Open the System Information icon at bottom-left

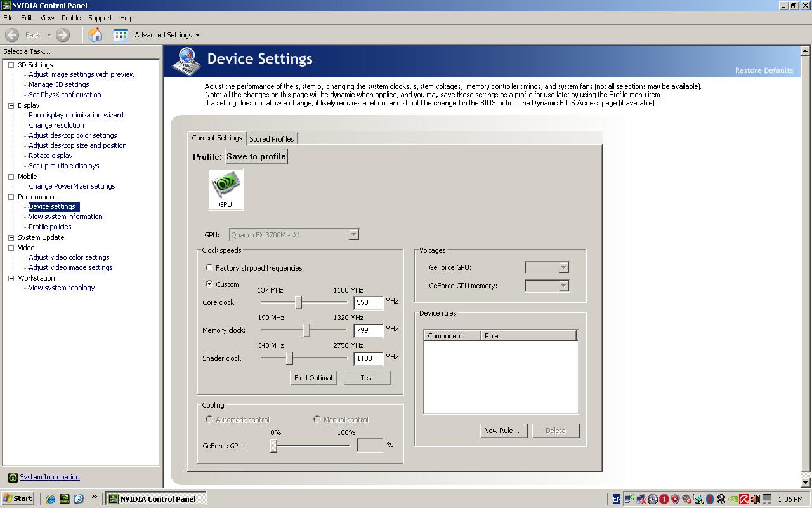coord(13,478)
